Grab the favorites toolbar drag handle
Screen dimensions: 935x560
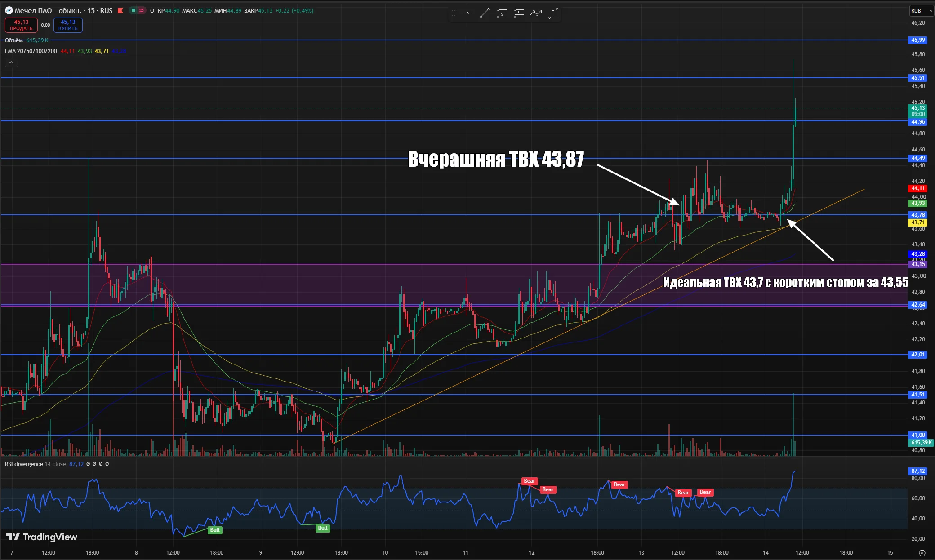coord(454,13)
